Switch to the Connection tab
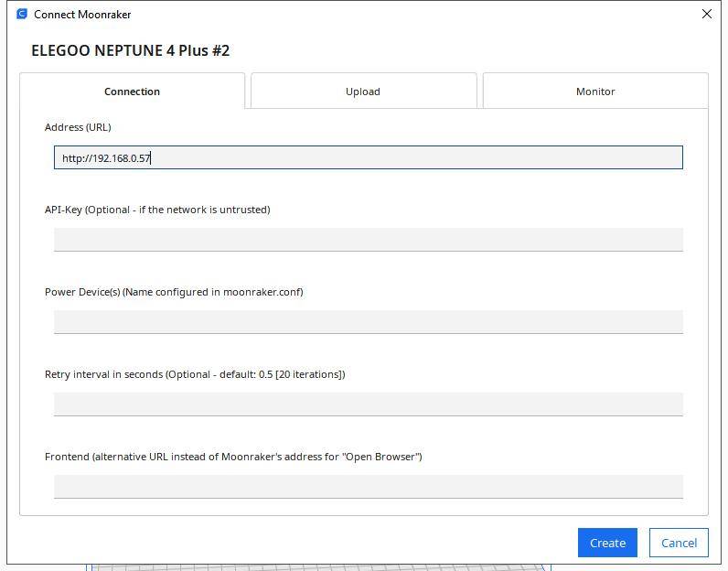The image size is (728, 571). tap(132, 92)
